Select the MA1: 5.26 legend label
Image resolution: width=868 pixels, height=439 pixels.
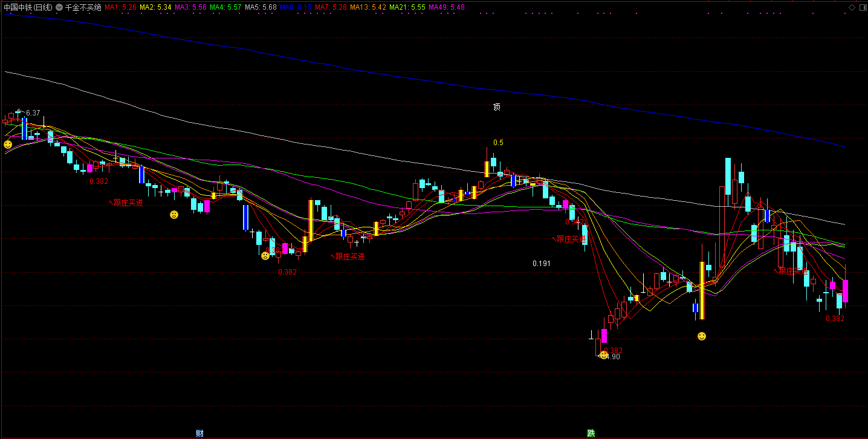(120, 7)
